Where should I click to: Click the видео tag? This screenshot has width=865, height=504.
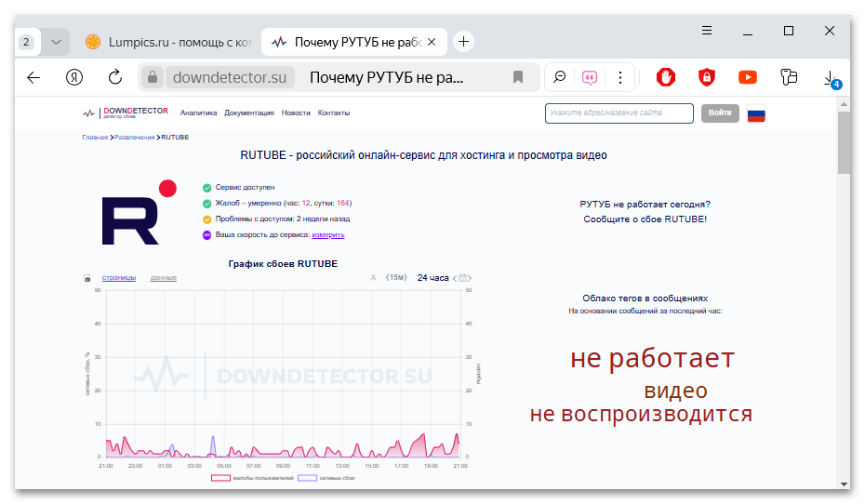[676, 391]
